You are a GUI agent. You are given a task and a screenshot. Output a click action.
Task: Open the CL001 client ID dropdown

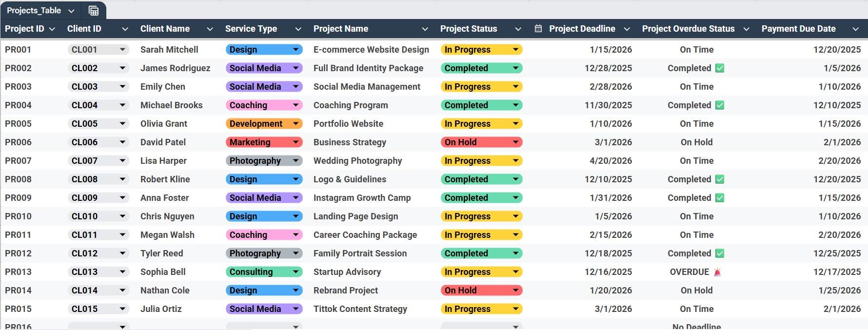pos(99,50)
